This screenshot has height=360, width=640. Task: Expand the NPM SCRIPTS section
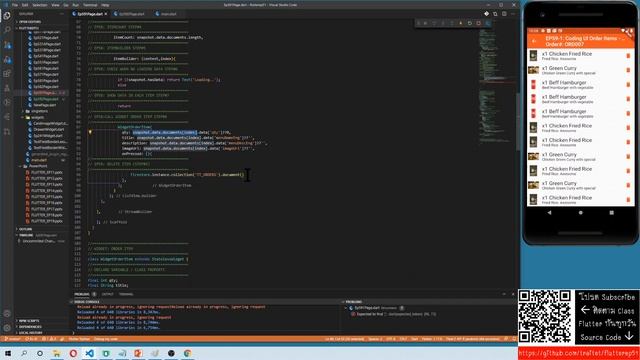click(40, 321)
